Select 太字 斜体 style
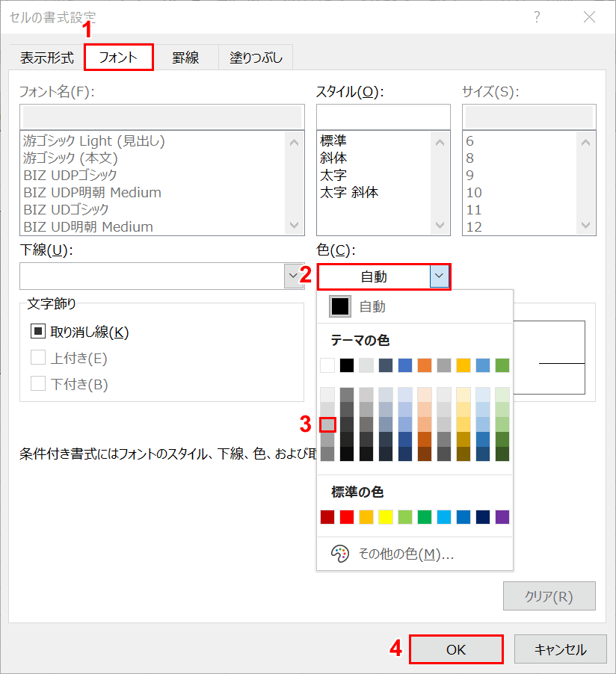This screenshot has height=674, width=616. pos(349,193)
